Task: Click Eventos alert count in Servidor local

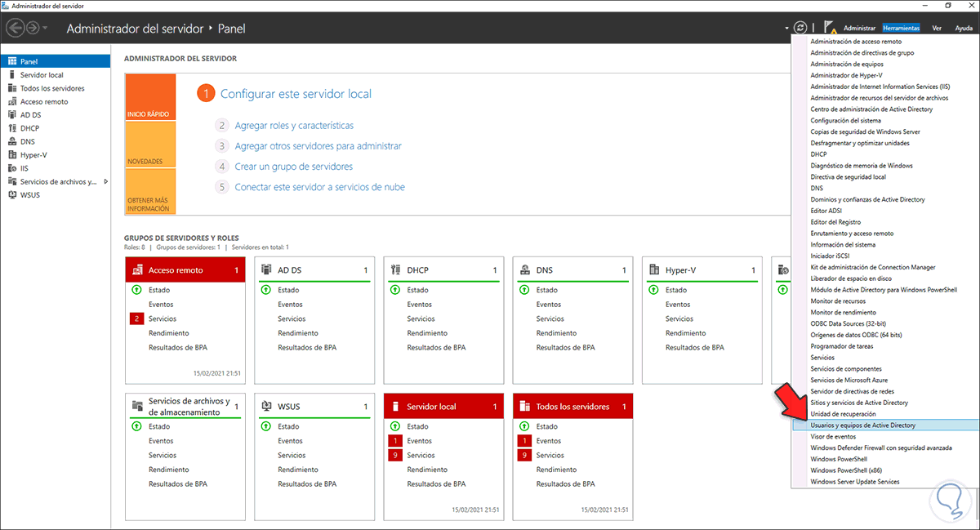Action: point(395,441)
